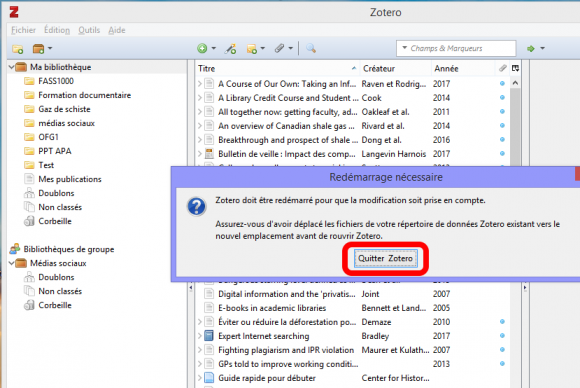Screen dimensions: 580x388
Task: Select the Gaz de schiste collection
Action: pyautogui.click(x=64, y=109)
